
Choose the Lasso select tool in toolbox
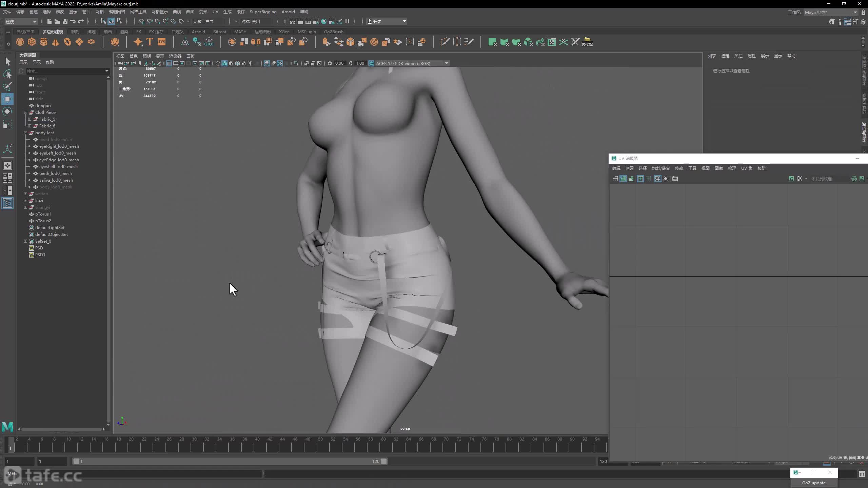7,74
